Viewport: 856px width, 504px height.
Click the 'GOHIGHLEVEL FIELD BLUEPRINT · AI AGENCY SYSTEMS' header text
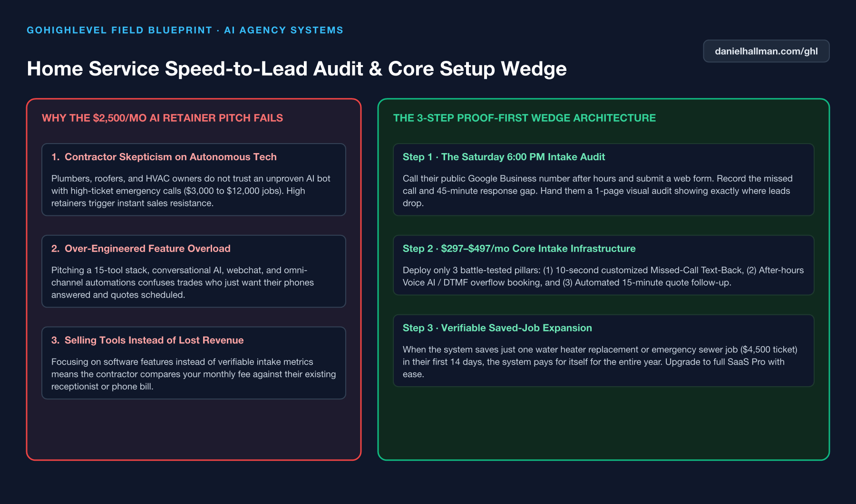[185, 30]
